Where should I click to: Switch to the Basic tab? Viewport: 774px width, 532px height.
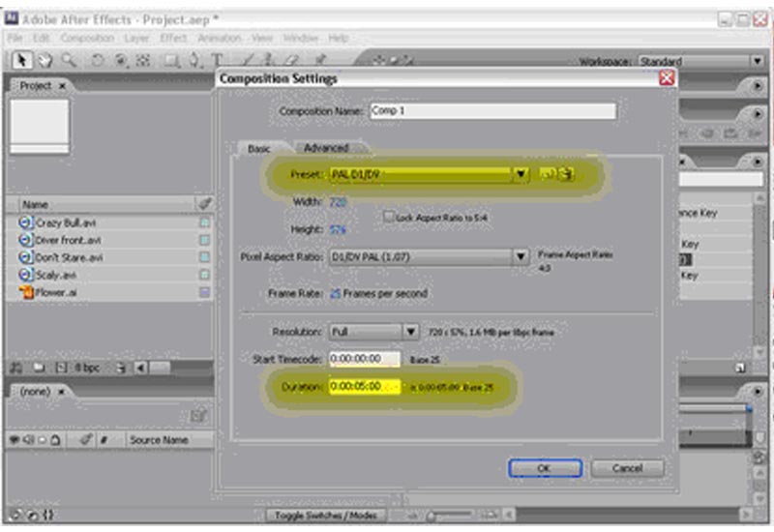(259, 149)
